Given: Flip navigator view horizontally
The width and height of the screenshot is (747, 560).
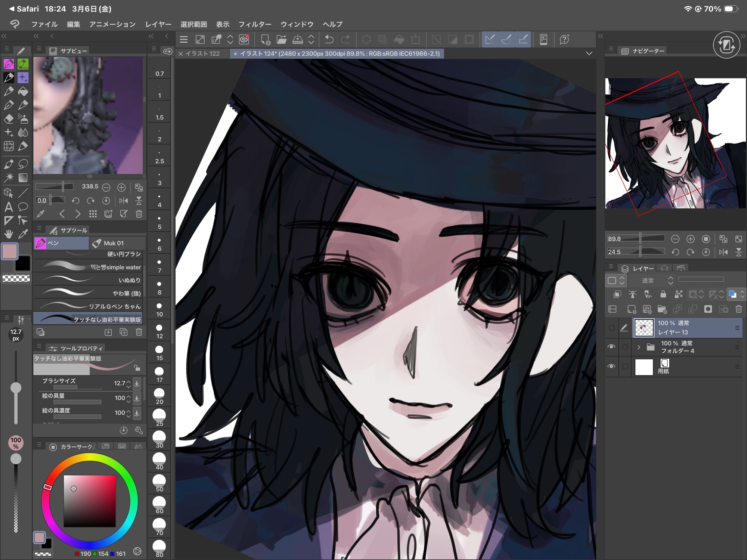Looking at the screenshot, I should pyautogui.click(x=723, y=252).
